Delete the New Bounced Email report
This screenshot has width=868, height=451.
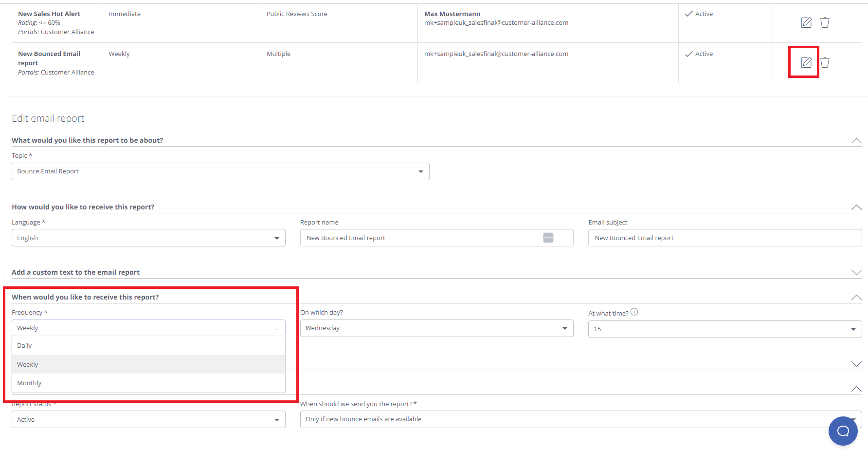825,62
